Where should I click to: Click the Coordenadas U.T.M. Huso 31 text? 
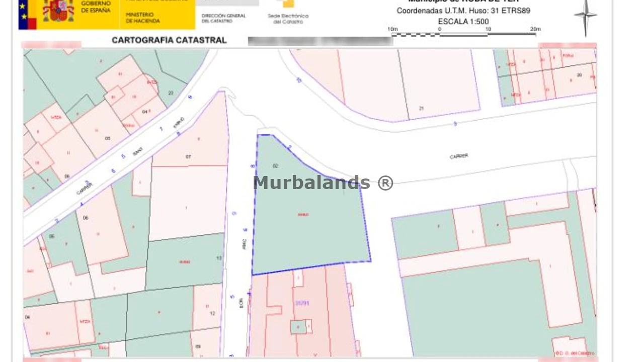[463, 11]
